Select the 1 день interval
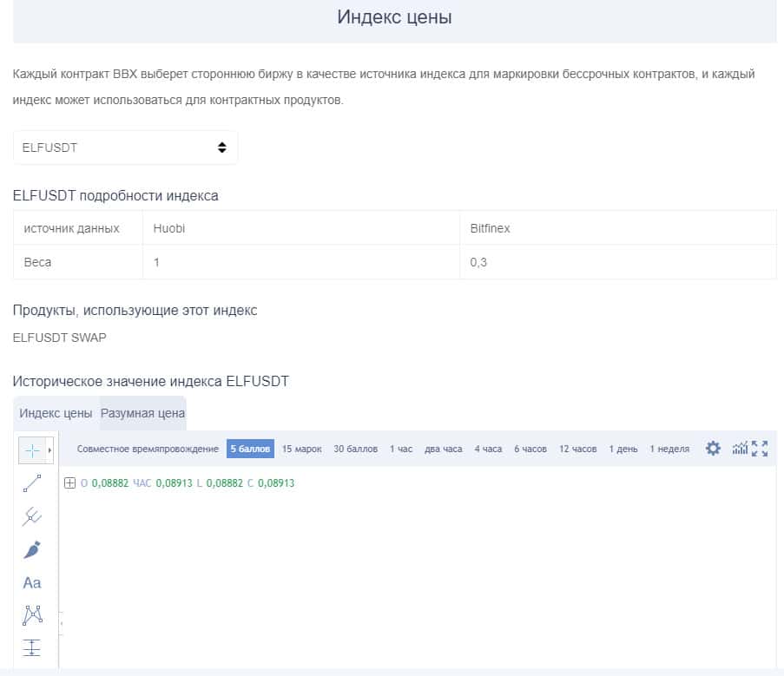The height and width of the screenshot is (676, 784). (x=623, y=449)
